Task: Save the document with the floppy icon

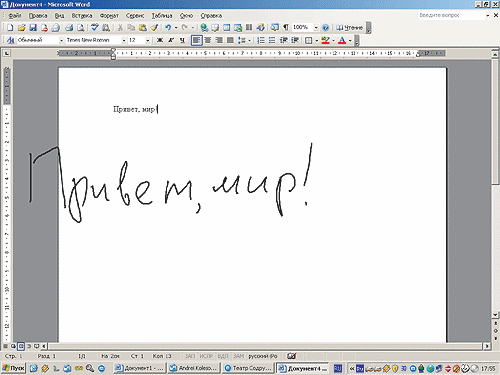Action: coord(33,28)
